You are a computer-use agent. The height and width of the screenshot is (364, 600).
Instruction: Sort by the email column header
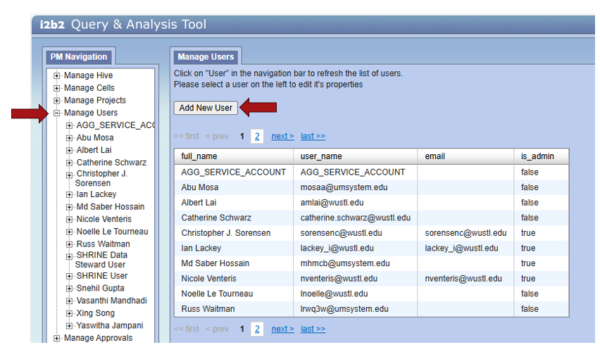[x=465, y=156]
